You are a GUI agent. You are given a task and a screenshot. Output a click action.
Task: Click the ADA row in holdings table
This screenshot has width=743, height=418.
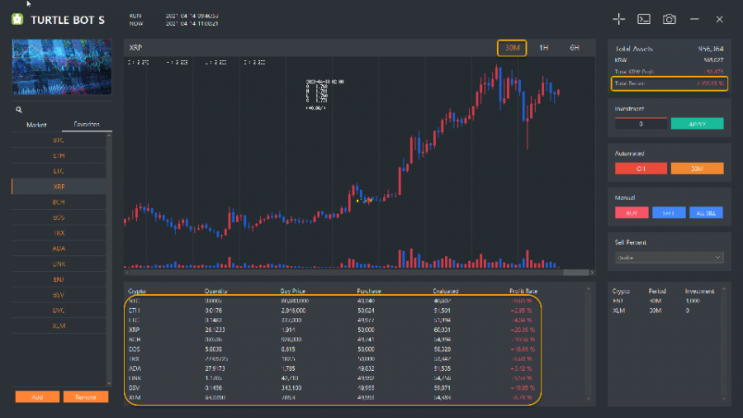[x=333, y=368]
